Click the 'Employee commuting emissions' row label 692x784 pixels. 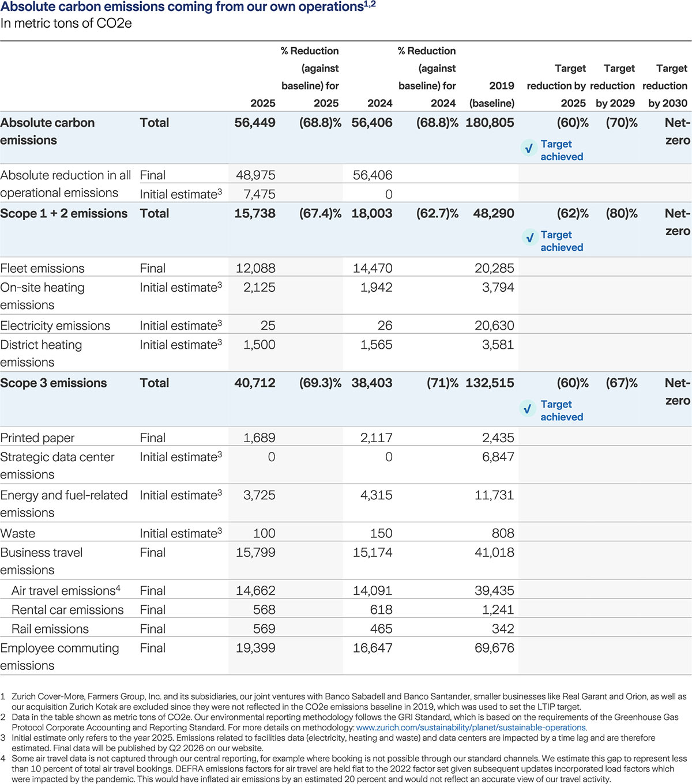click(59, 657)
